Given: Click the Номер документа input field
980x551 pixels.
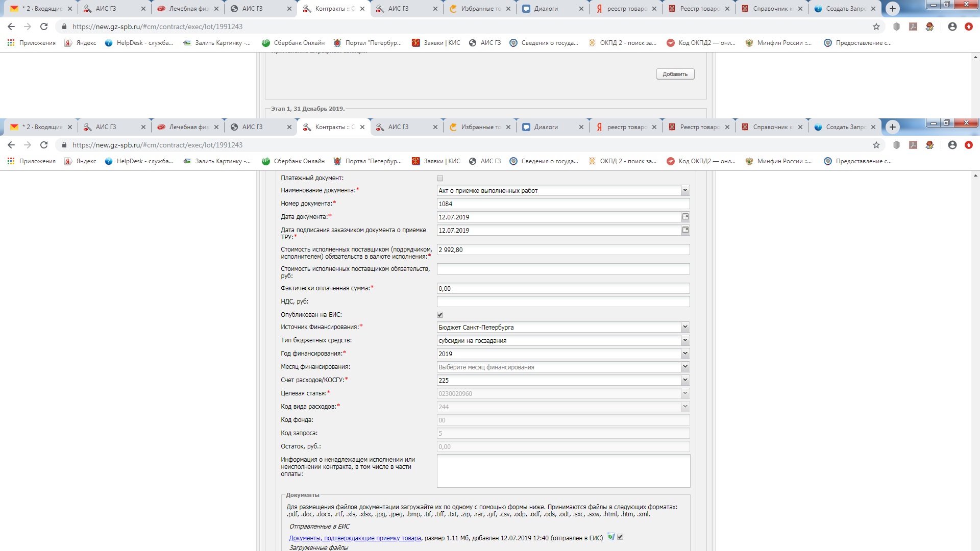Looking at the screenshot, I should click(562, 204).
